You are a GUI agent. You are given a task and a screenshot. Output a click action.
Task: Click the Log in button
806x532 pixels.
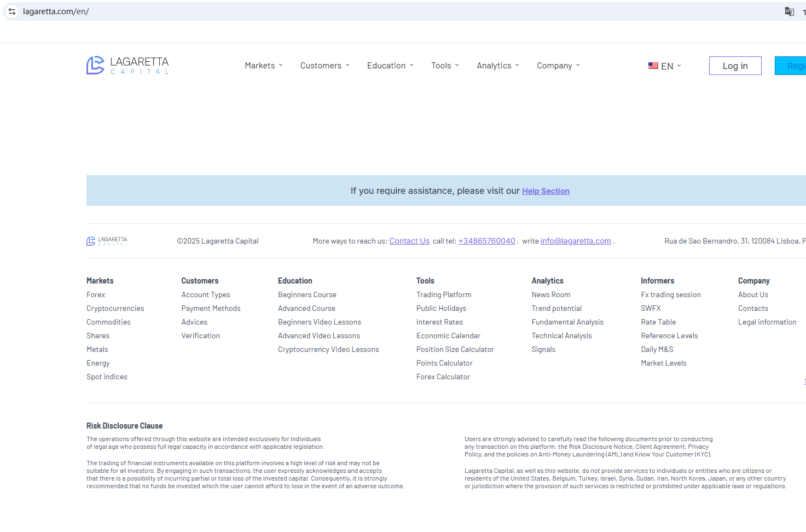point(735,66)
